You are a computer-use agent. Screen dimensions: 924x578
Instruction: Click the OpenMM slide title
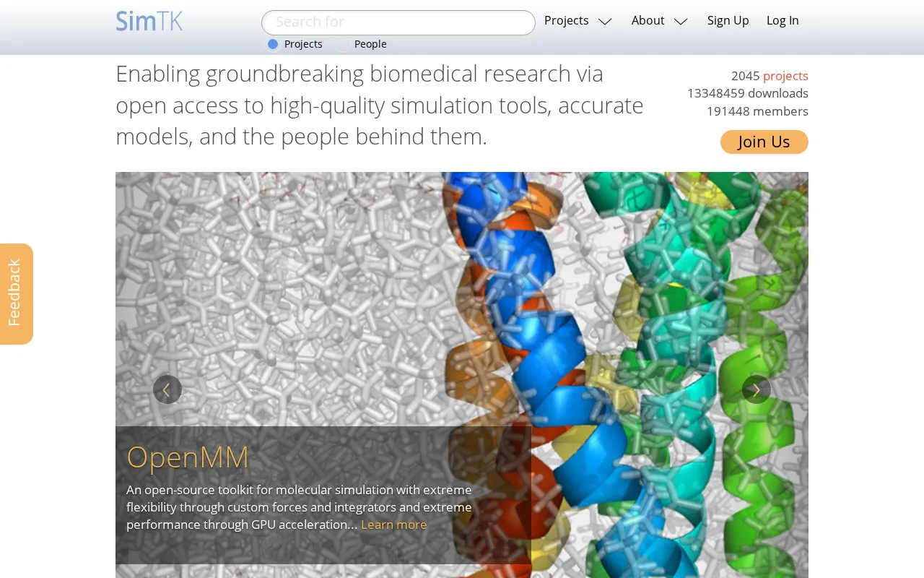(188, 457)
